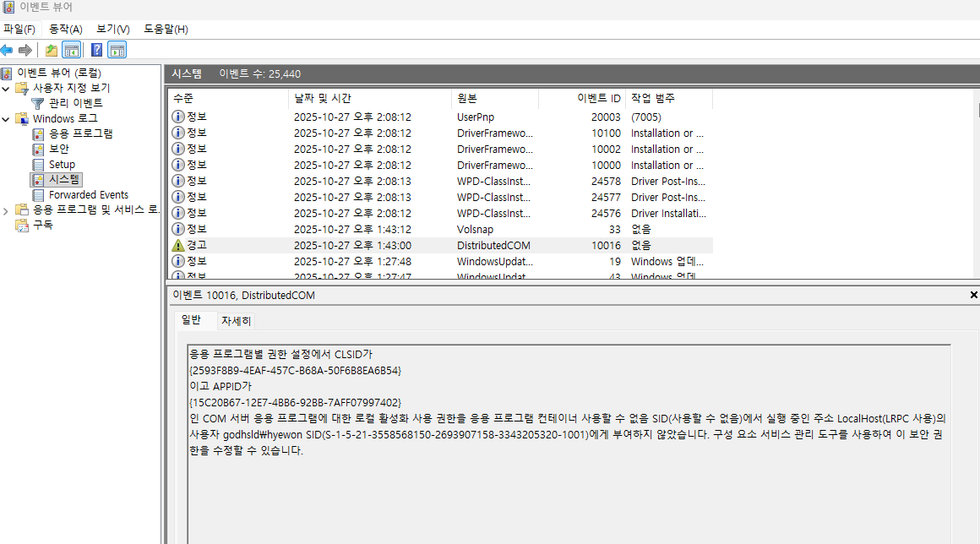
Task: Open the Help question mark icon
Action: pyautogui.click(x=97, y=50)
